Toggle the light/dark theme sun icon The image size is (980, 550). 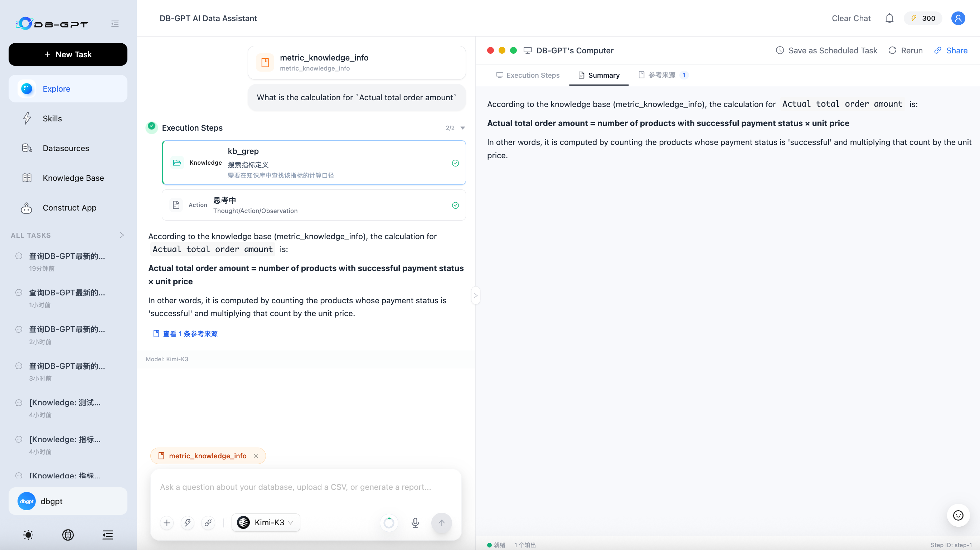coord(28,535)
